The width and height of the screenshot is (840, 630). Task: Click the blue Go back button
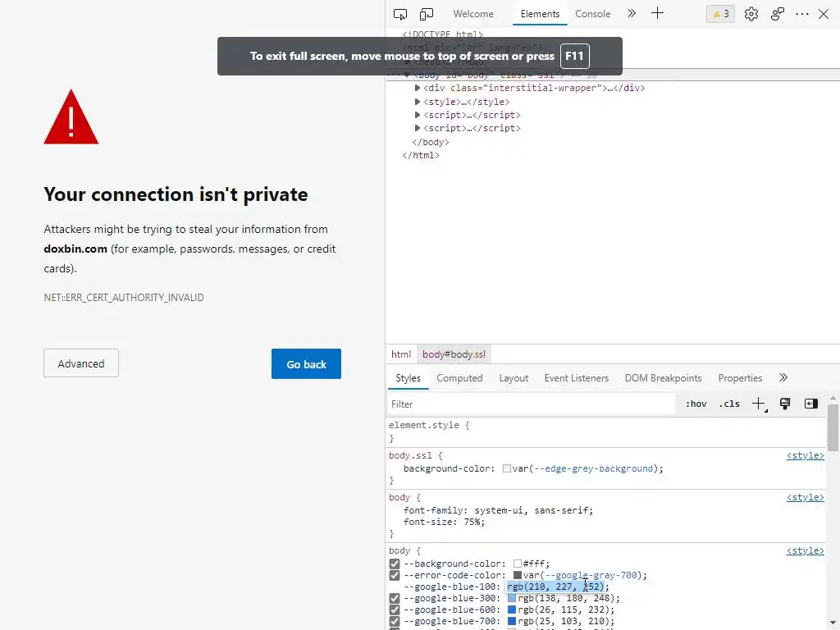point(306,364)
